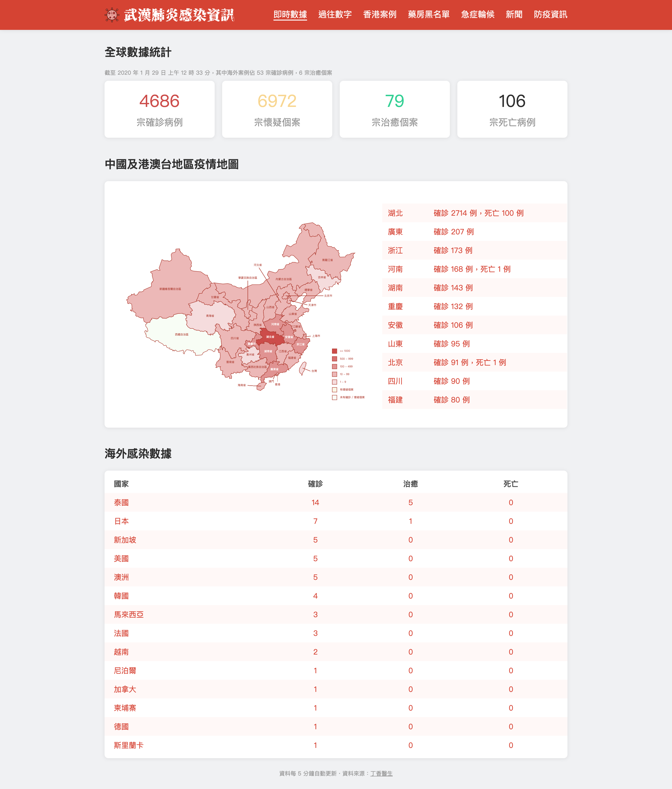This screenshot has height=789, width=672.
Task: Click the >= 1000 legend swatch
Action: click(x=334, y=351)
